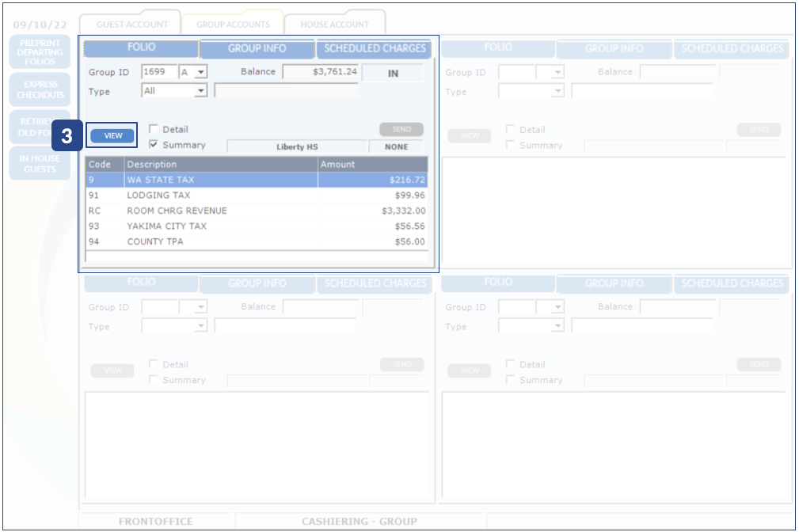Open the SCHEDULED CHARGES tab
The width and height of the screenshot is (799, 532).
pos(375,48)
